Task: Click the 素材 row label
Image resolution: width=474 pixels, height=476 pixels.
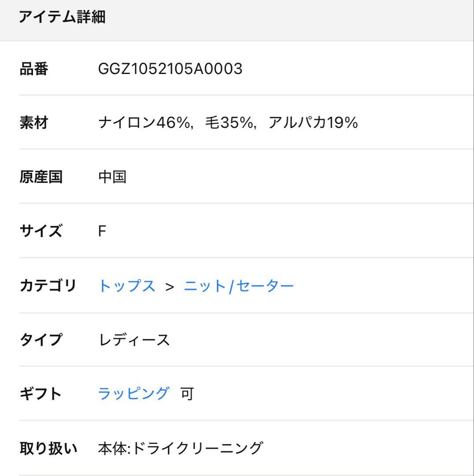Action: tap(34, 123)
